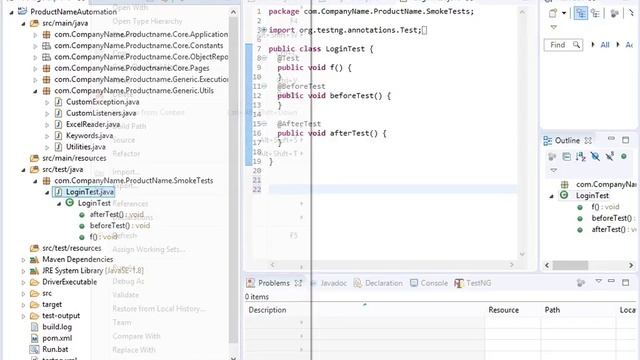
Task: Click editor horizontal scrollbar right arrow
Action: coord(511,265)
